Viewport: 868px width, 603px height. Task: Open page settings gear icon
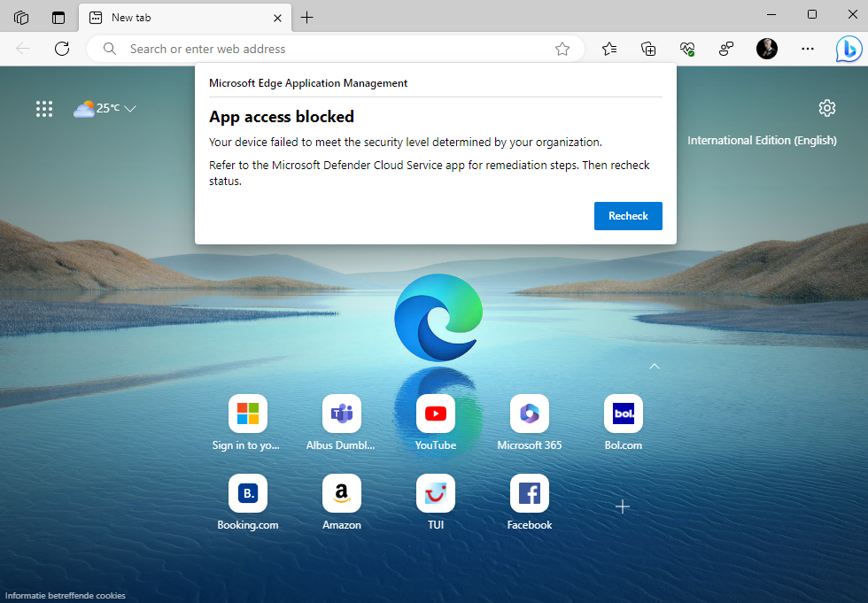click(827, 108)
